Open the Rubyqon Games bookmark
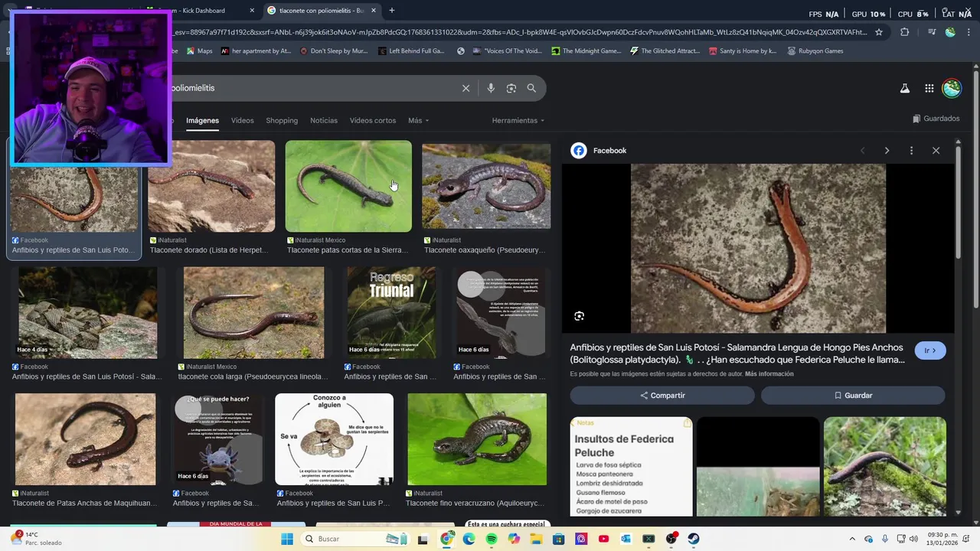 pyautogui.click(x=814, y=51)
